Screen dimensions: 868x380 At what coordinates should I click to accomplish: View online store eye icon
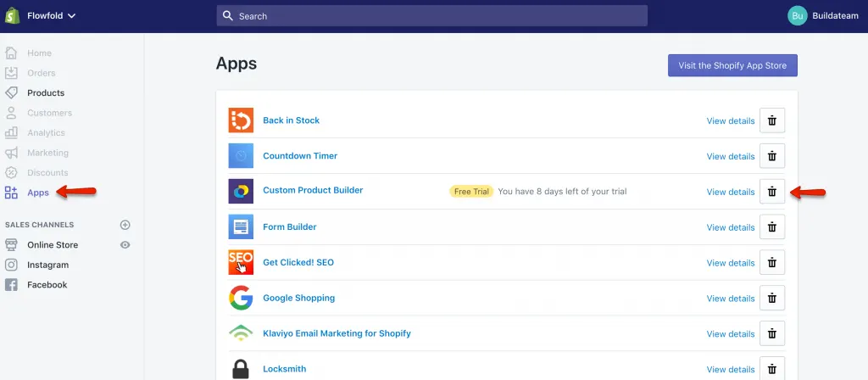coord(125,245)
